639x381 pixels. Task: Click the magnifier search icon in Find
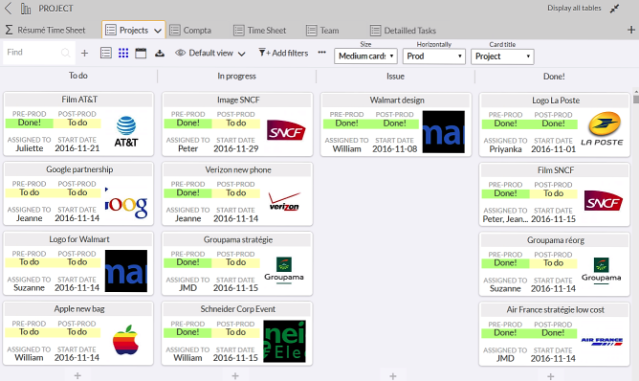(65, 53)
